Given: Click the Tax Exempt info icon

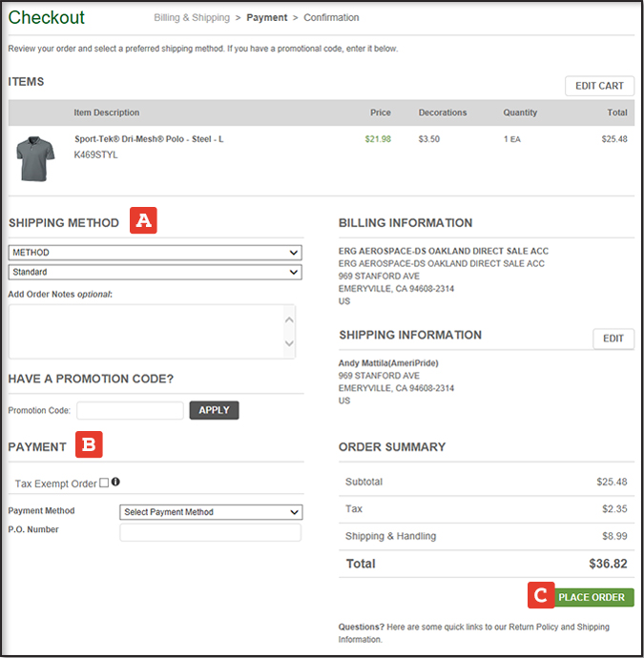Looking at the screenshot, I should click(115, 483).
